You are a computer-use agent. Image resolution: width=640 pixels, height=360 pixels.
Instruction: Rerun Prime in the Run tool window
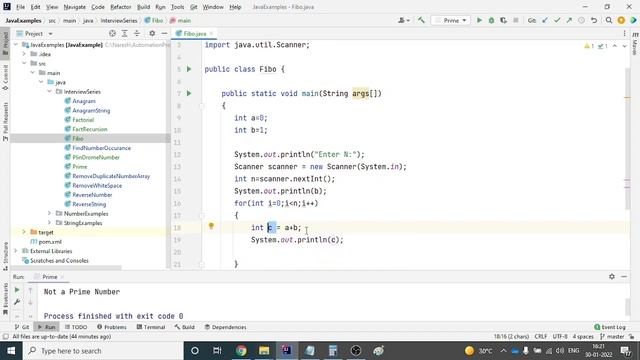point(17,290)
